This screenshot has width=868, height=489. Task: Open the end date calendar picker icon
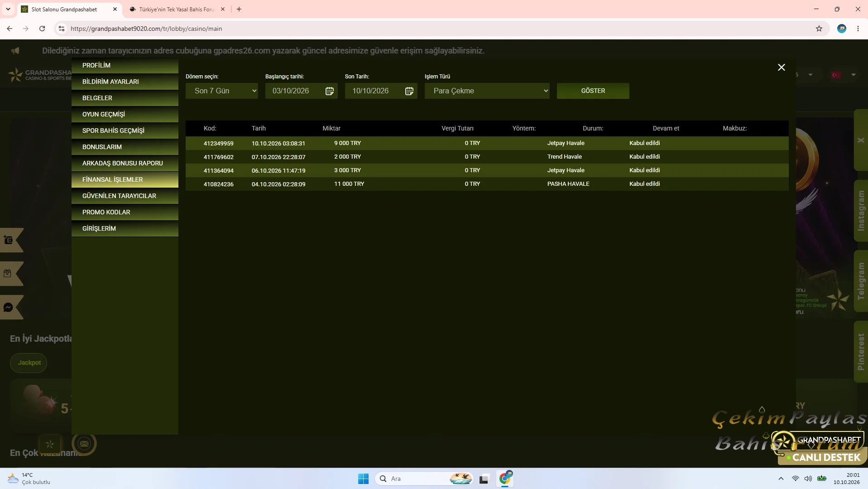(x=409, y=91)
